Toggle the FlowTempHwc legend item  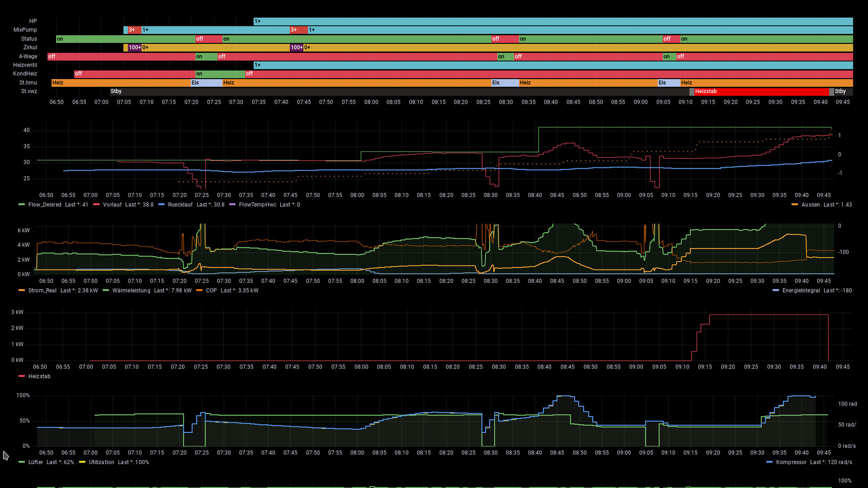click(257, 205)
